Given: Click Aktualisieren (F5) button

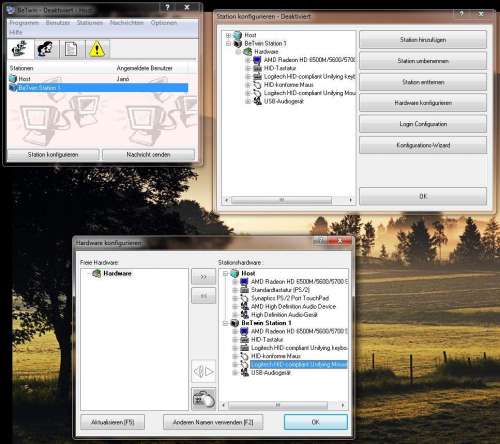Looking at the screenshot, I should [x=113, y=422].
